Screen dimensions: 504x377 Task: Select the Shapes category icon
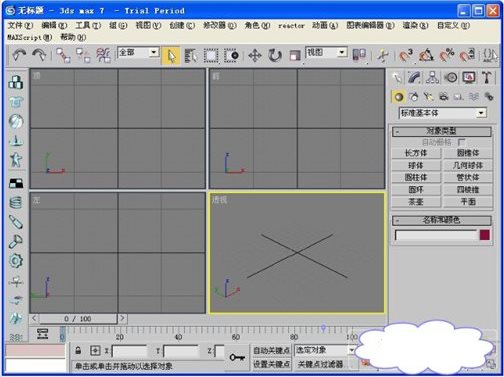click(x=414, y=97)
